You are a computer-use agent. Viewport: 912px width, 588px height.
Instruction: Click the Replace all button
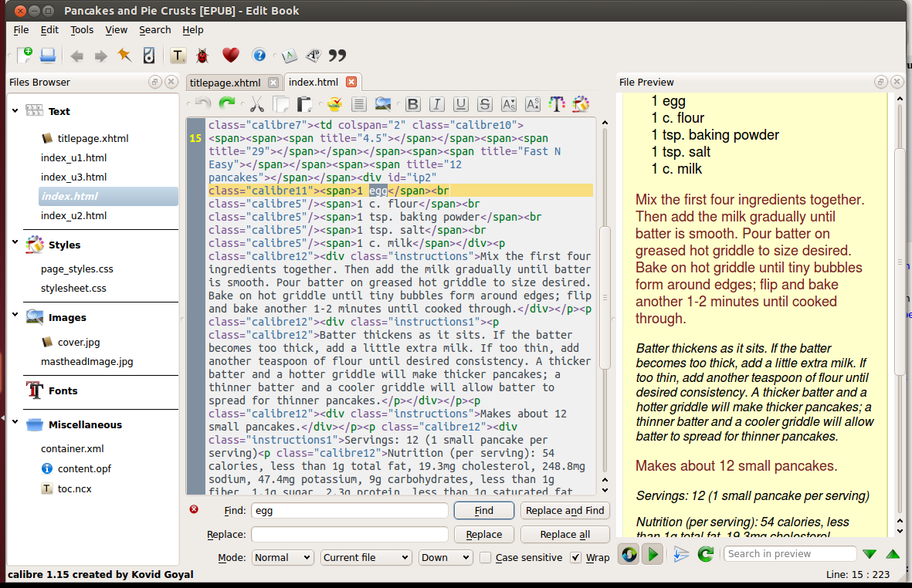tap(564, 535)
